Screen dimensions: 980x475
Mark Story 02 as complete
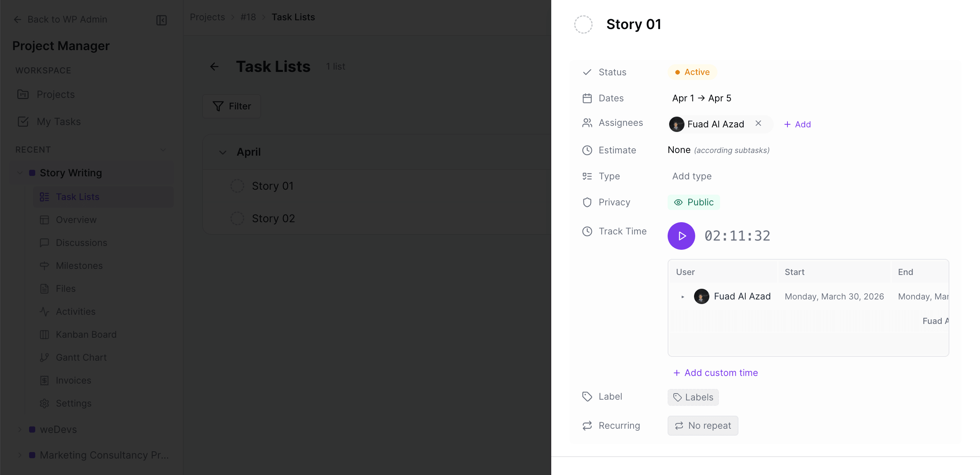click(237, 218)
